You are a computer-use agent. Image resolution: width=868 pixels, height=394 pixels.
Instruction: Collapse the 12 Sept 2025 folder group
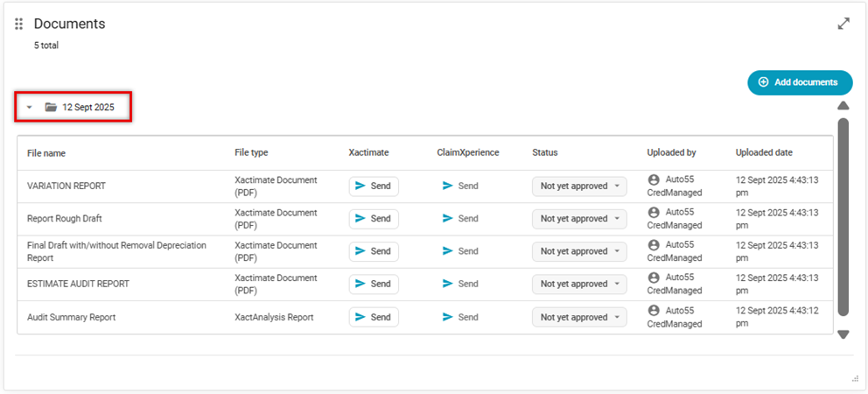click(29, 108)
